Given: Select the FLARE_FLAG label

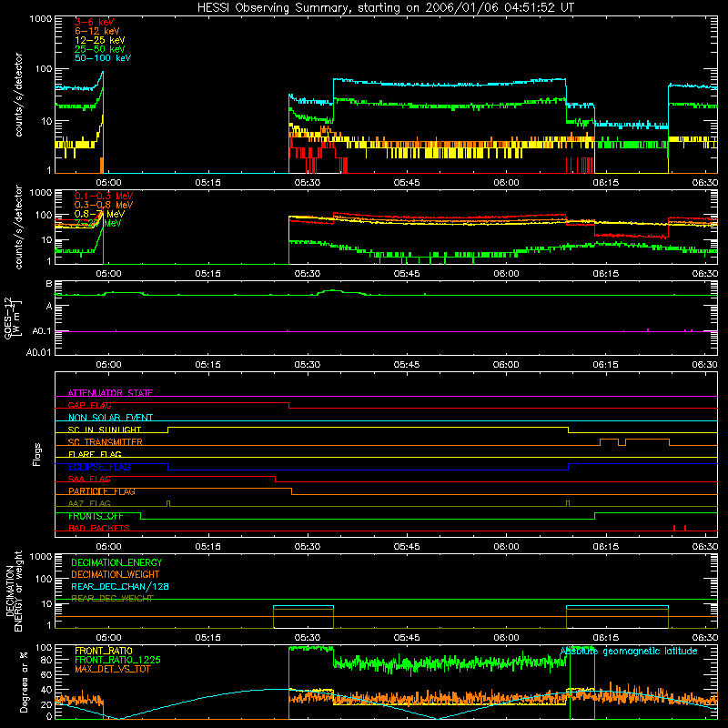Looking at the screenshot, I should (95, 454).
